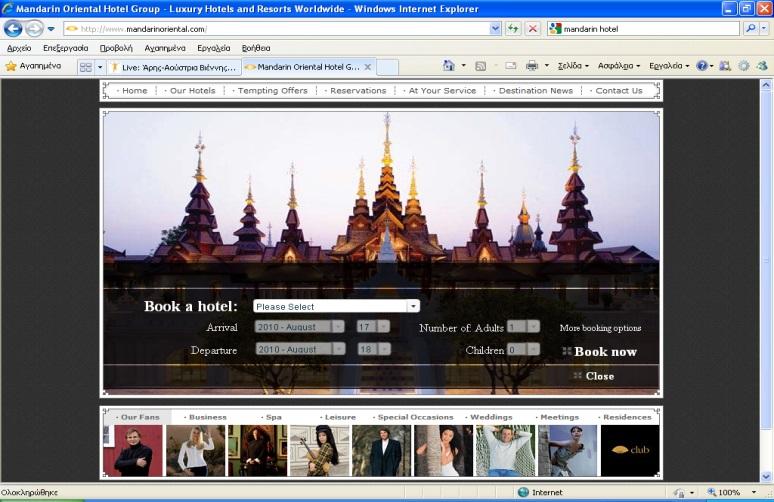
Task: Click the browser Back arrow button
Action: click(13, 29)
